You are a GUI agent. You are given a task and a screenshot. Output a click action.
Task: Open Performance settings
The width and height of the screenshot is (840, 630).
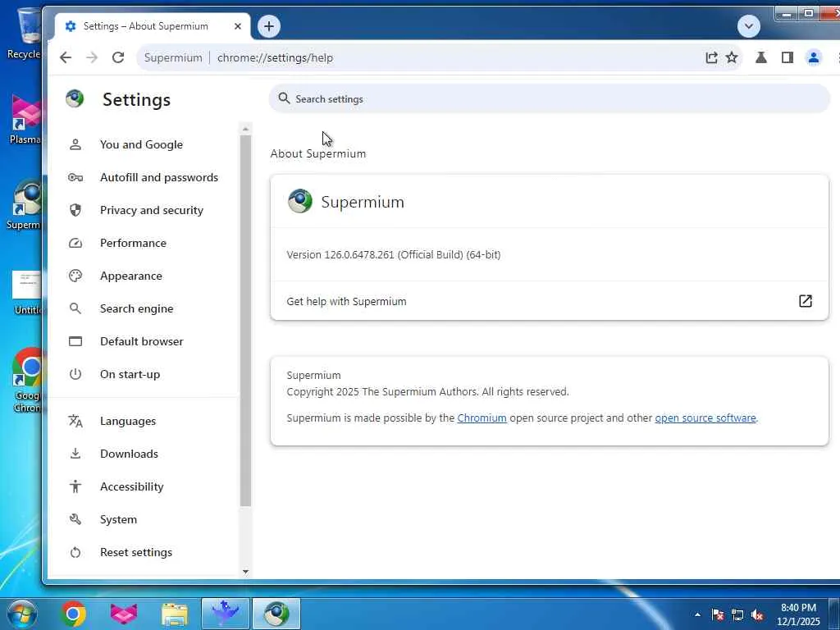point(133,243)
